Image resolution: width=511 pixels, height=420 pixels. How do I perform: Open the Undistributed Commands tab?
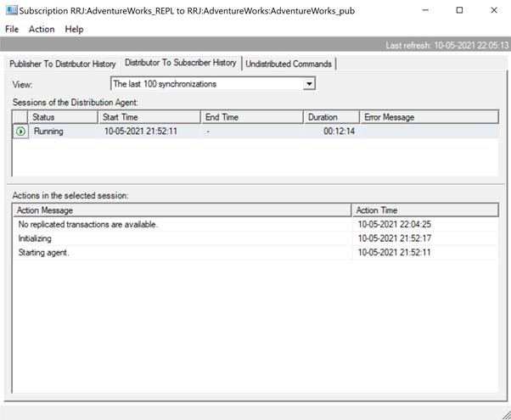click(289, 64)
